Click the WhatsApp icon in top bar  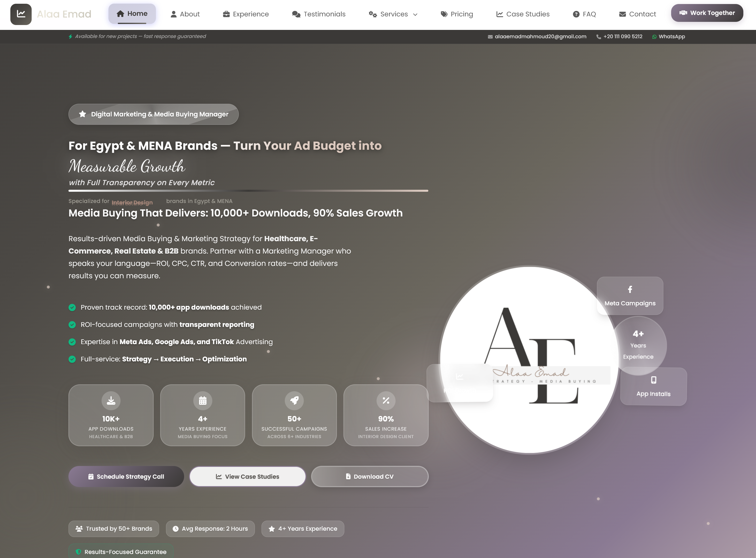654,37
